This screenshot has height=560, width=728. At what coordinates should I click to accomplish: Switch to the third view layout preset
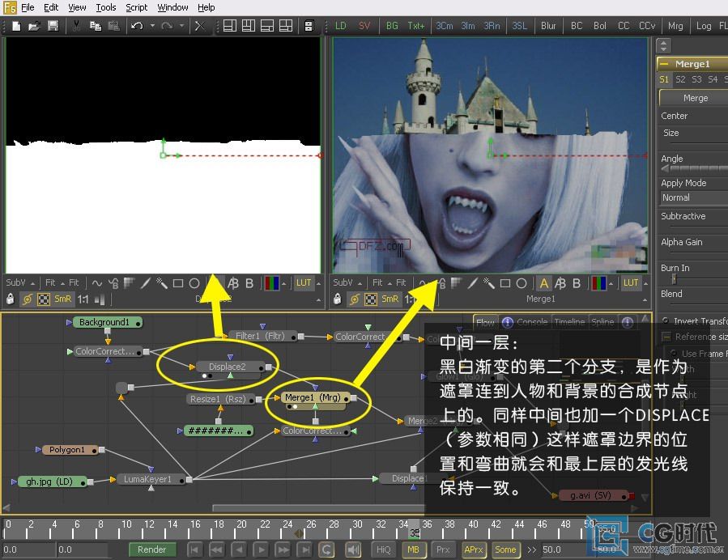pyautogui.click(x=267, y=26)
